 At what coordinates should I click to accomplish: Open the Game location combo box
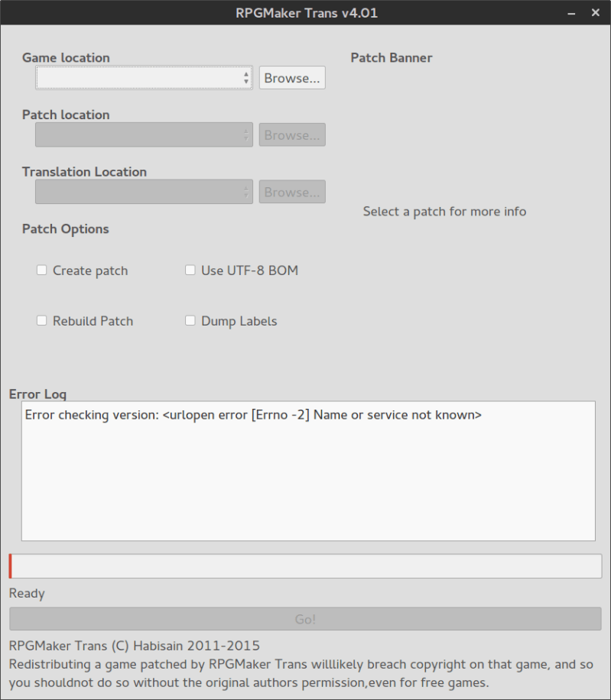144,78
